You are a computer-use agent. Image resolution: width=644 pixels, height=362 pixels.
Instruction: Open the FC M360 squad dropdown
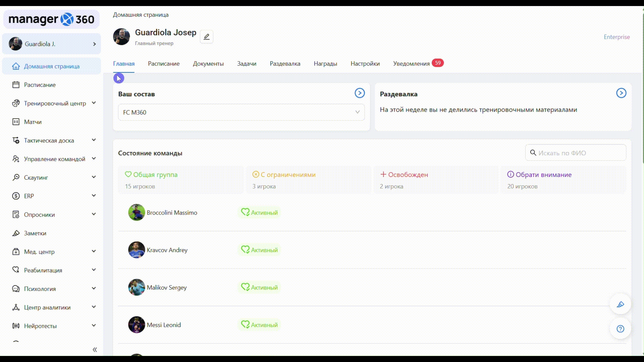click(x=241, y=112)
